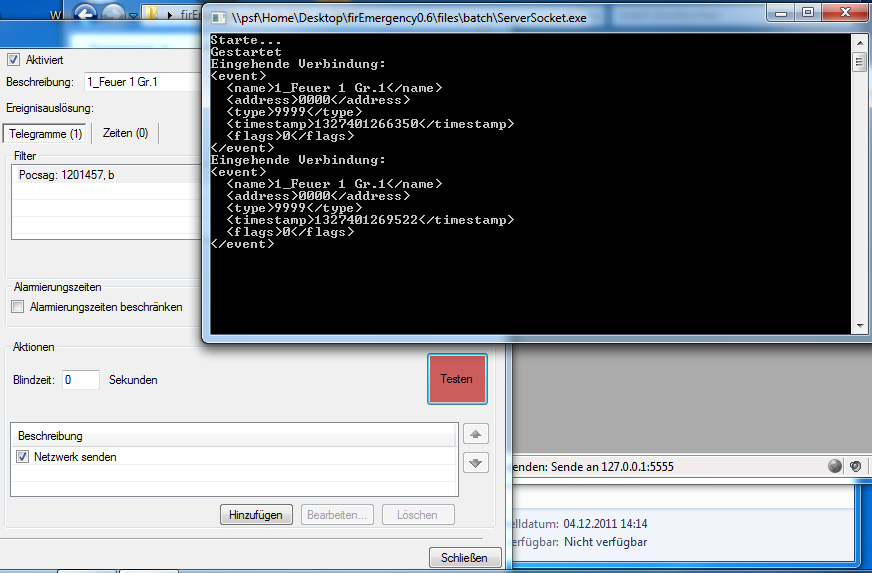Click the console scrollbar down arrow
The height and width of the screenshot is (573, 872).
[x=859, y=325]
